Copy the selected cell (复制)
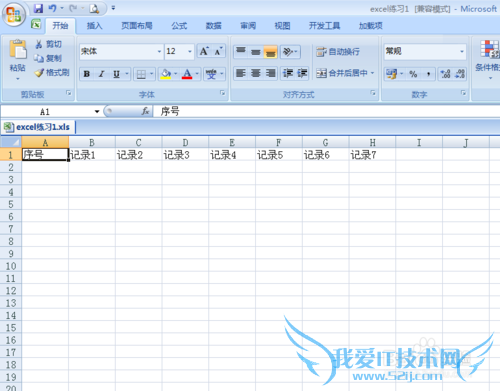The width and height of the screenshot is (500, 391). (48, 58)
